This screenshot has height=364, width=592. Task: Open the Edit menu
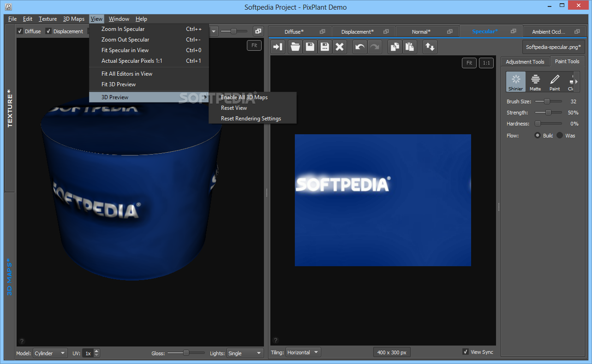pyautogui.click(x=28, y=19)
